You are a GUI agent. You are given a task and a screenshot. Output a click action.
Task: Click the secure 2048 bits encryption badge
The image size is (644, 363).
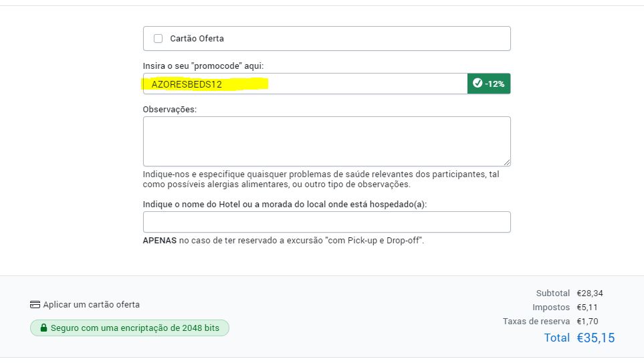point(129,328)
